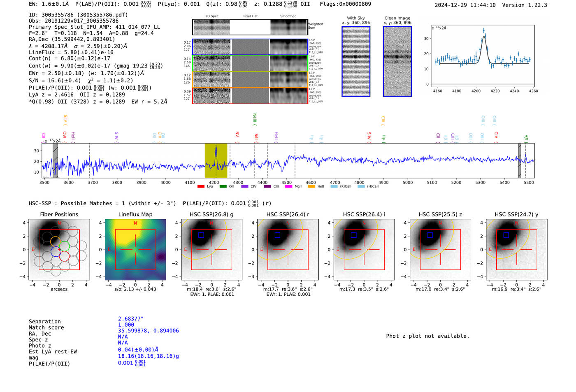576x392 pixels.
Task: Click the orange HeII legend swatch
Action: [311, 186]
